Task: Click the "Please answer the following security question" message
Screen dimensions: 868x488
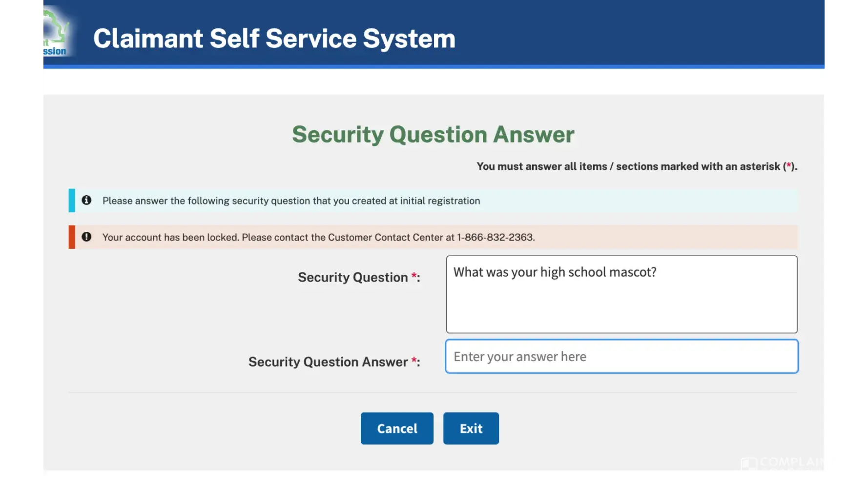Action: point(291,201)
